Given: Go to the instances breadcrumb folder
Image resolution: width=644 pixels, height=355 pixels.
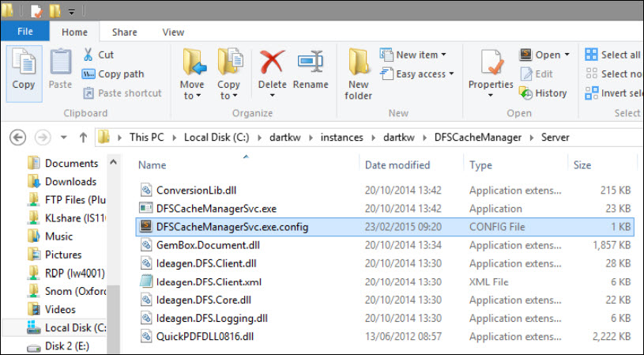Looking at the screenshot, I should (341, 138).
